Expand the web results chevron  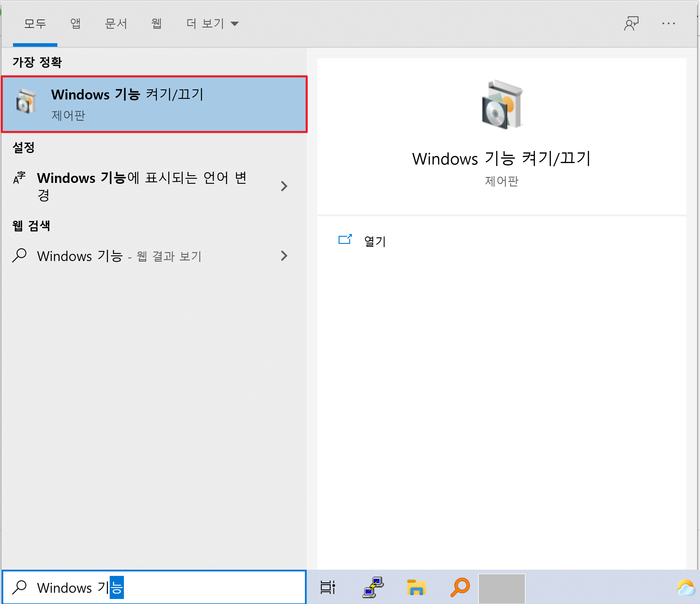(284, 256)
